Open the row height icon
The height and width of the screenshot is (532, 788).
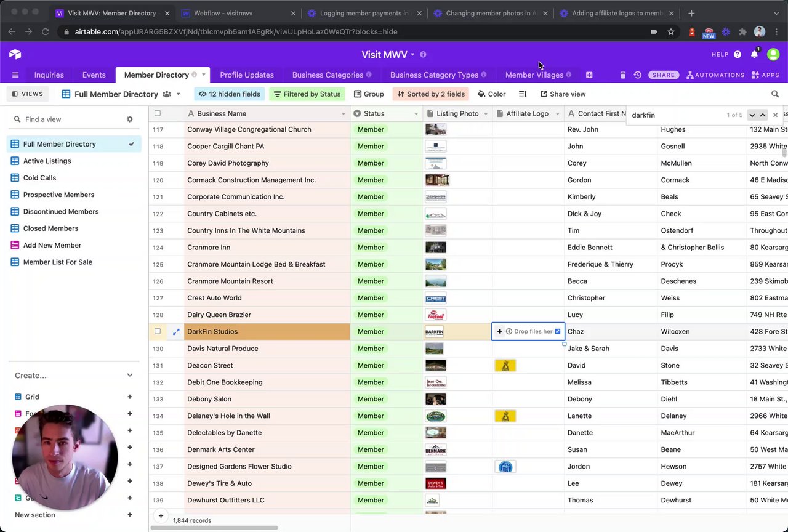click(x=523, y=94)
